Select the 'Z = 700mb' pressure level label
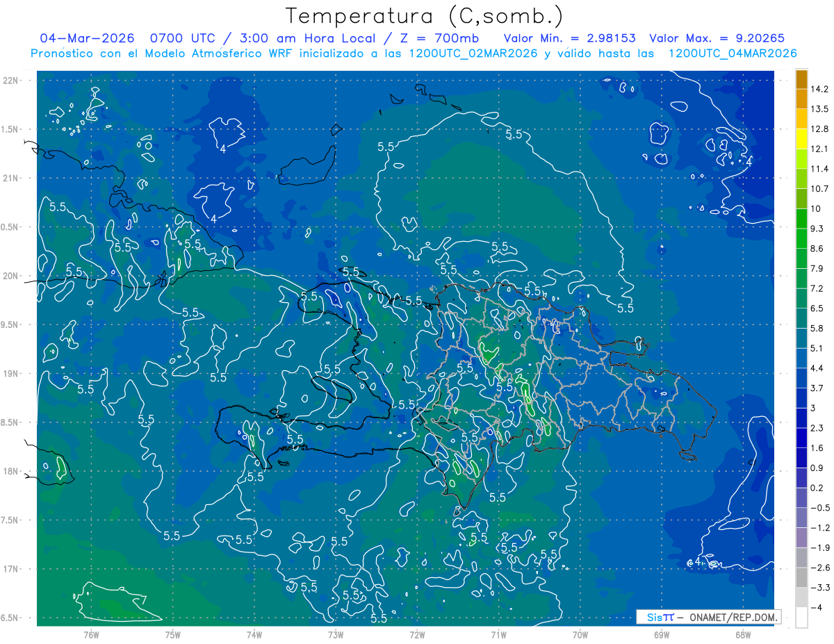Image resolution: width=834 pixels, height=644 pixels. [x=439, y=38]
